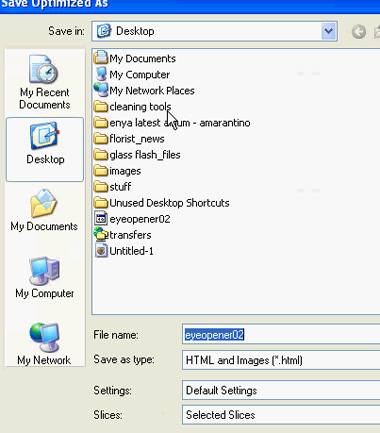Select 'glass flash_files' folder name
The width and height of the screenshot is (380, 433).
pyautogui.click(x=145, y=155)
